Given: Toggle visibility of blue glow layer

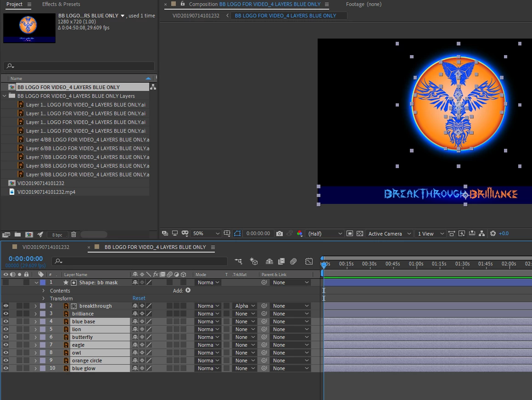Looking at the screenshot, I should tap(6, 368).
